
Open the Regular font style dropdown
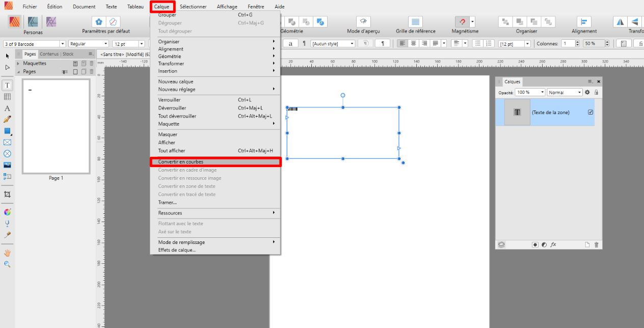pyautogui.click(x=89, y=44)
